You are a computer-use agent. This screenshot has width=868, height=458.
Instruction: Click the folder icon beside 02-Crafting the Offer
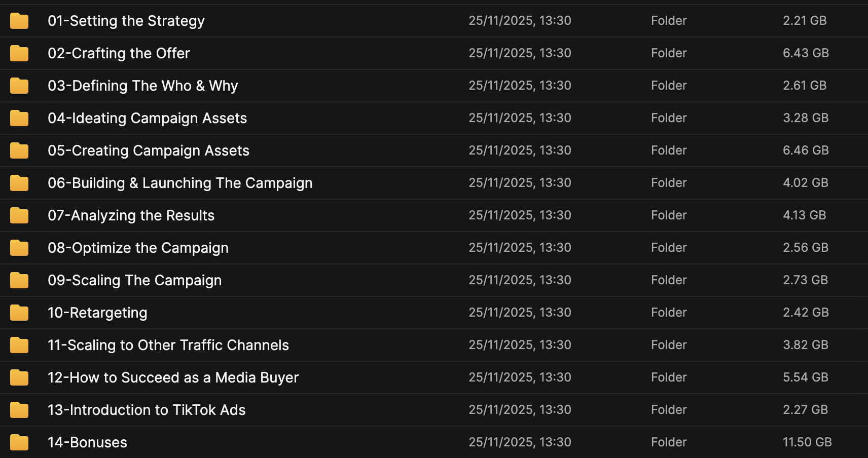[19, 53]
